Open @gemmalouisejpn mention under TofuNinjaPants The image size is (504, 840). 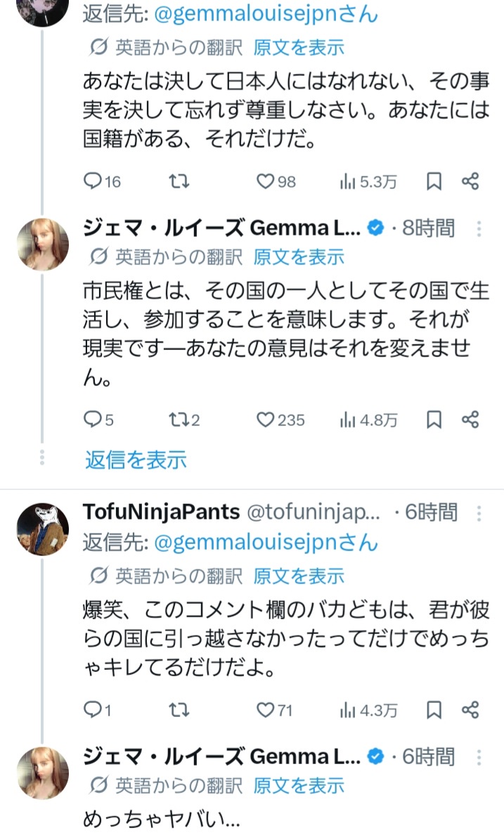coord(264,543)
